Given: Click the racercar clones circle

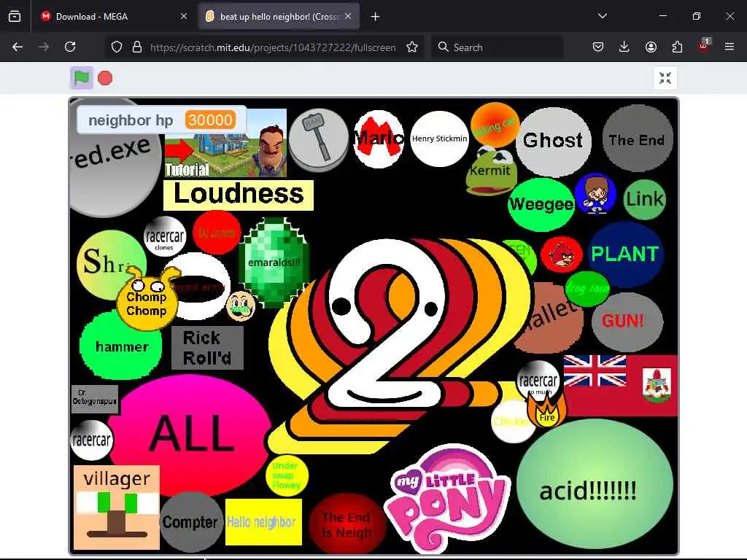Looking at the screenshot, I should [164, 237].
